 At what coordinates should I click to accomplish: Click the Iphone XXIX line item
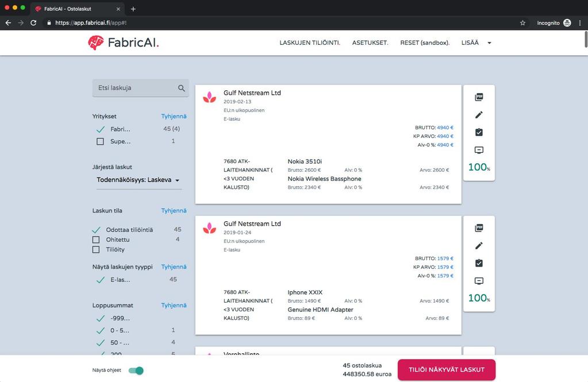point(305,292)
